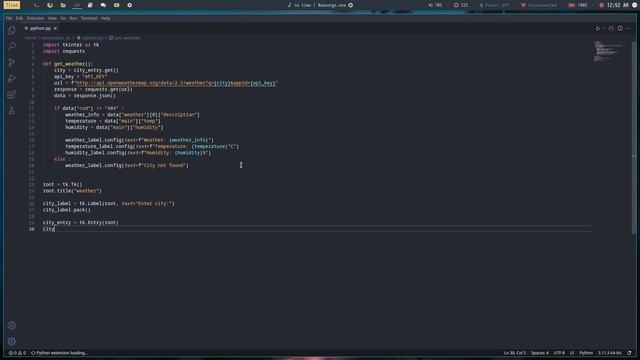Image resolution: width=640 pixels, height=360 pixels.
Task: Open the OpenWeatherMap API URL link in the code
Action: (176, 83)
